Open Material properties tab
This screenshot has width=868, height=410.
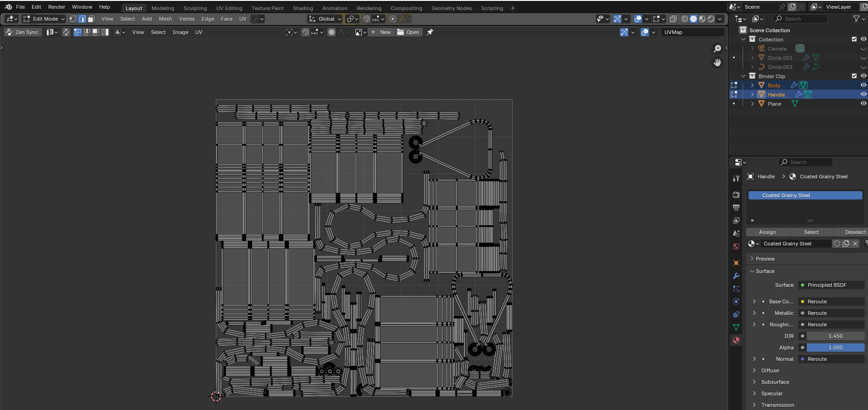(736, 340)
